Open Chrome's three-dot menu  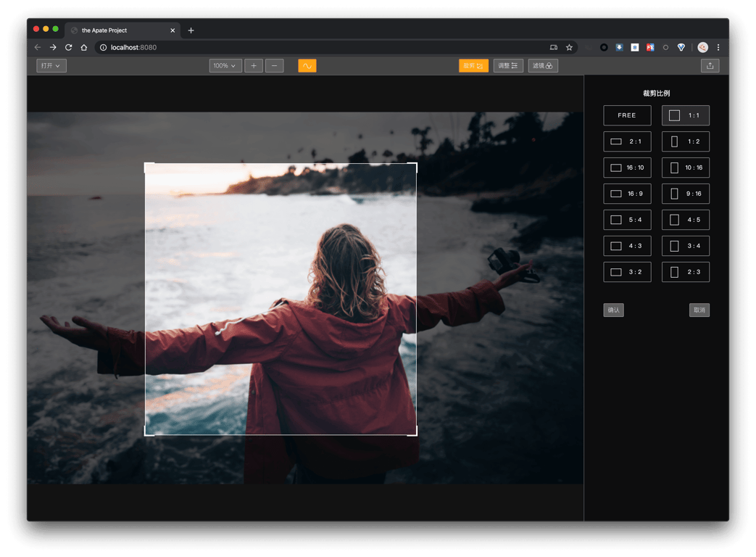click(718, 47)
